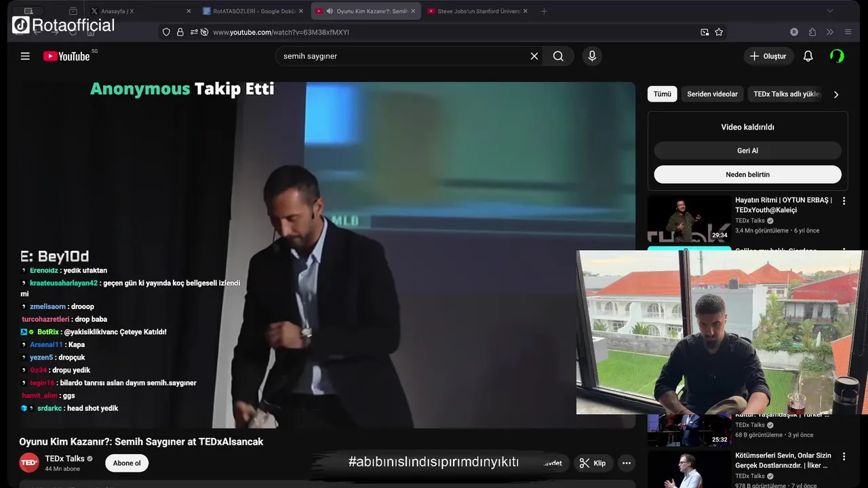Image resolution: width=868 pixels, height=488 pixels.
Task: Select TEDx Talks adlı yükleyen chip
Action: (x=787, y=94)
